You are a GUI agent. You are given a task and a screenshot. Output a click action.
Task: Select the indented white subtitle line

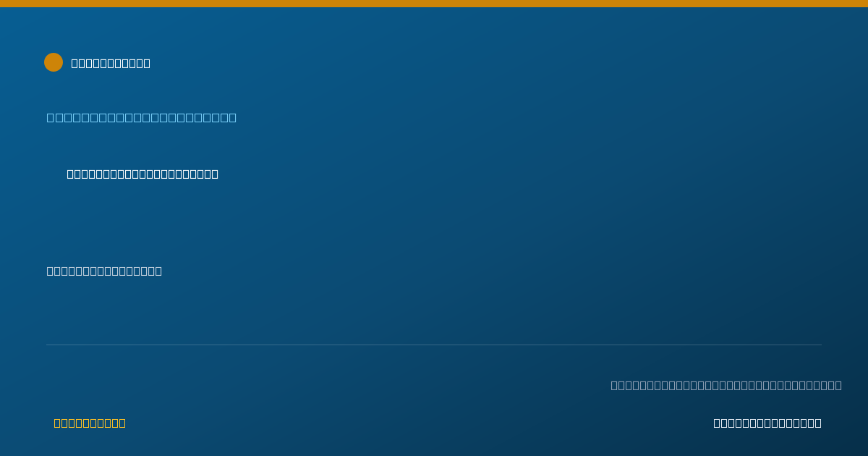pos(142,174)
